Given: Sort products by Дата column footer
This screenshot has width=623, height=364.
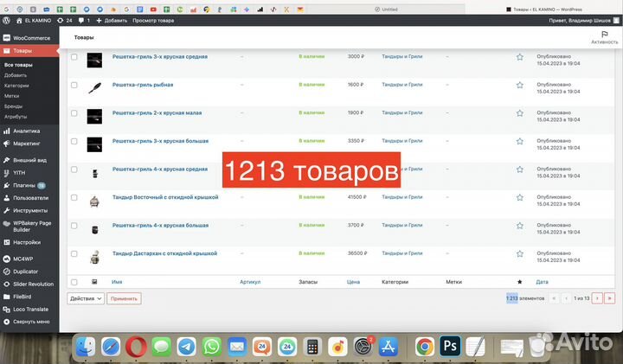Looking at the screenshot, I should coord(542,282).
